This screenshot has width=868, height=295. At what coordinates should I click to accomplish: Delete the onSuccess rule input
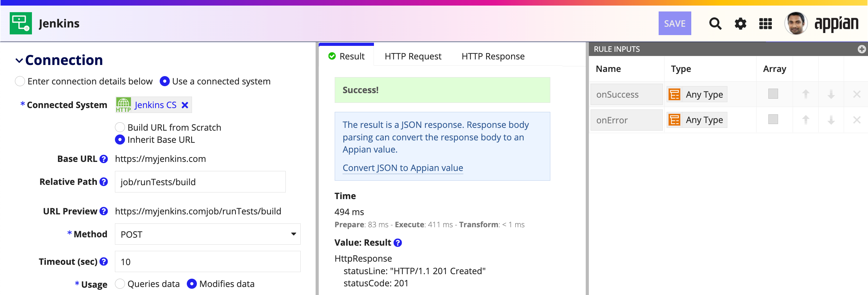coord(857,94)
